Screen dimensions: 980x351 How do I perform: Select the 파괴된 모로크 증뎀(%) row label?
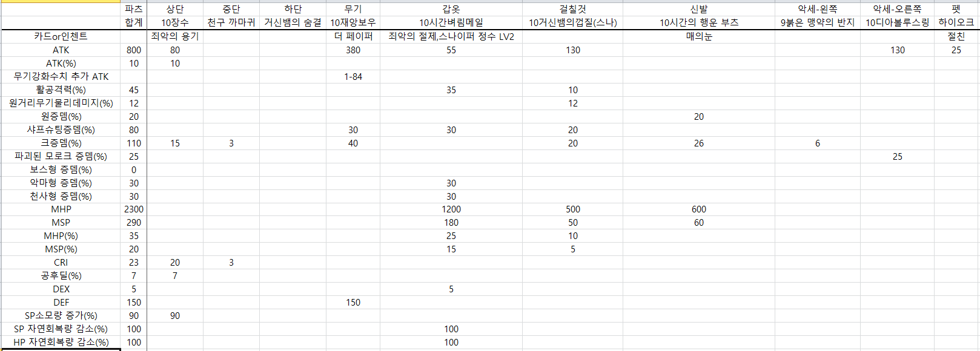(61, 156)
